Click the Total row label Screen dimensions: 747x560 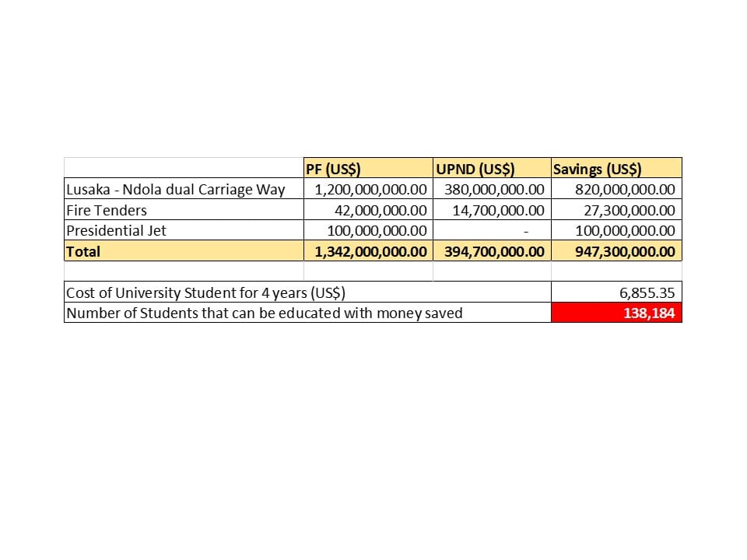coord(83,251)
